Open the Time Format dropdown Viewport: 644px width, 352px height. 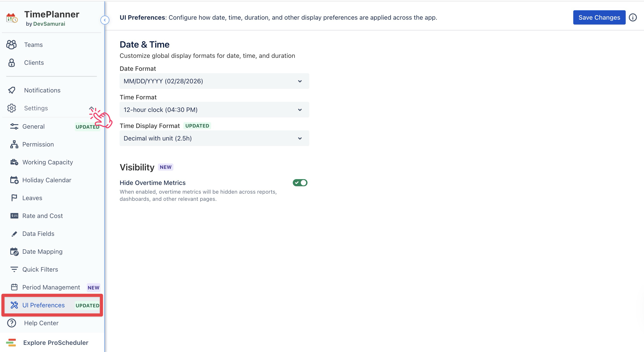pos(214,110)
